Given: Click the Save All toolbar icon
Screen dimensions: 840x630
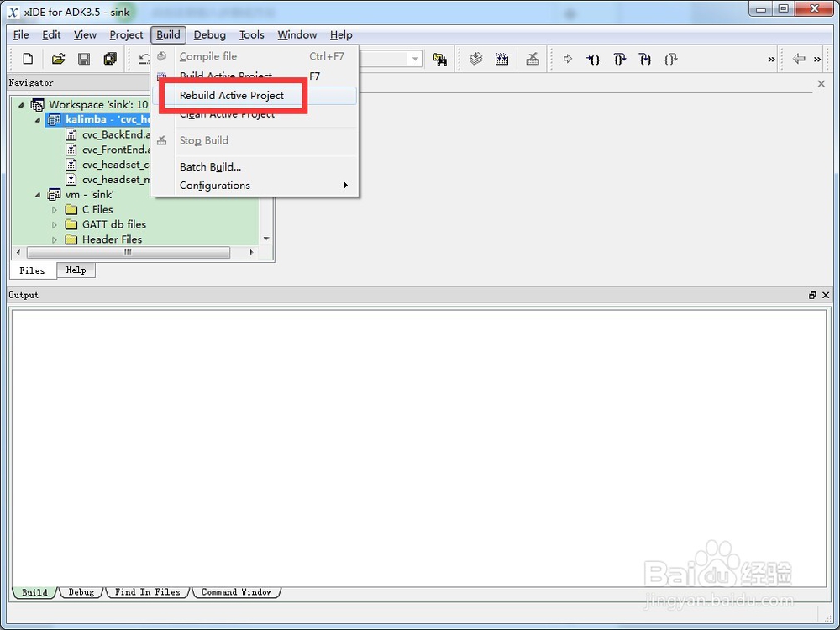Looking at the screenshot, I should 110,59.
